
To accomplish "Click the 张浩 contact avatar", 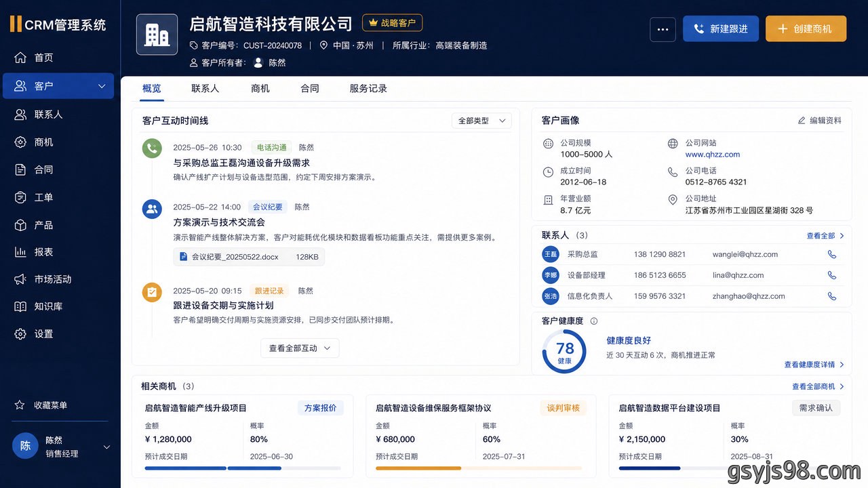I will (550, 296).
